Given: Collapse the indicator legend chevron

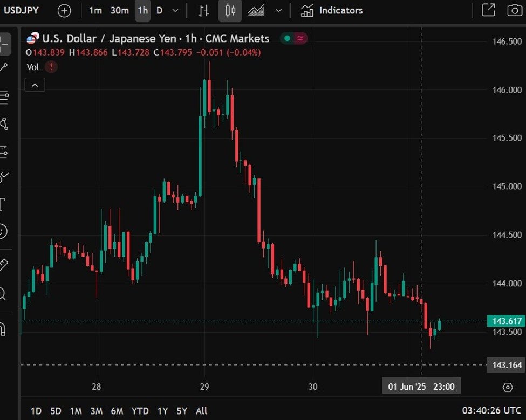Looking at the screenshot, I should pyautogui.click(x=35, y=85).
